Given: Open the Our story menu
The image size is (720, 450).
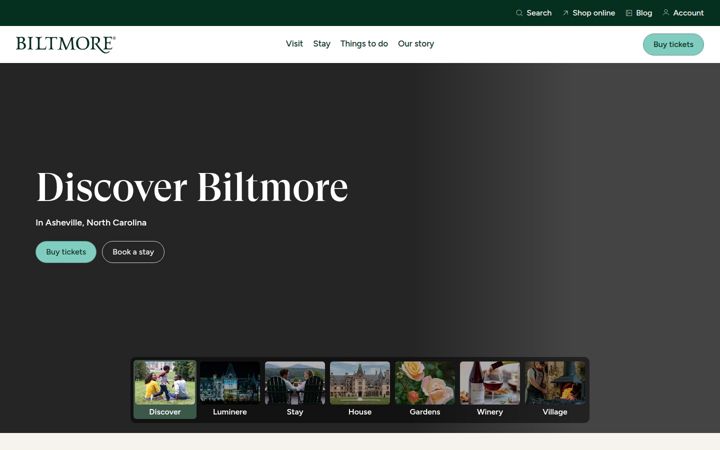Looking at the screenshot, I should point(416,44).
